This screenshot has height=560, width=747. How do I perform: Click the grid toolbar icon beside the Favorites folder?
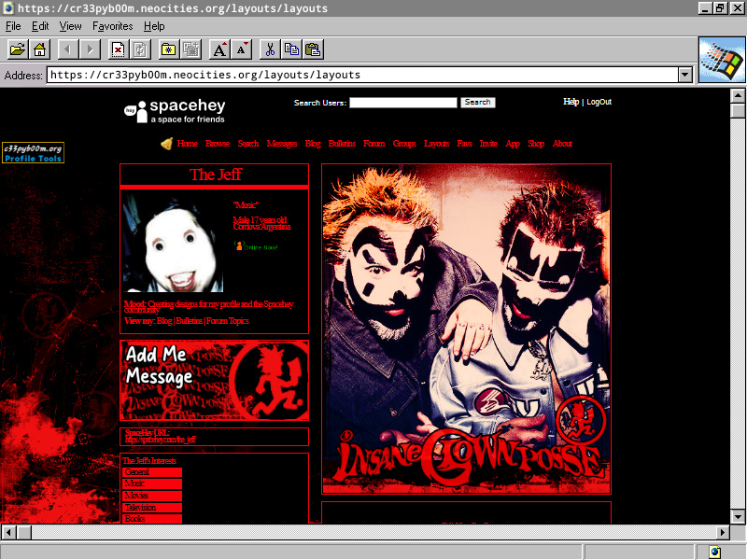[191, 49]
